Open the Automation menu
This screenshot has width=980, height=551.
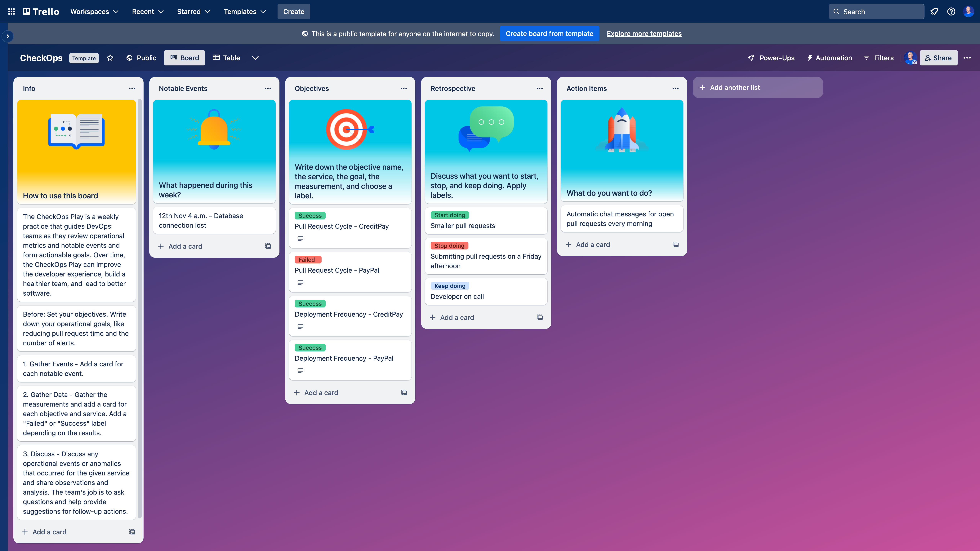pos(830,58)
